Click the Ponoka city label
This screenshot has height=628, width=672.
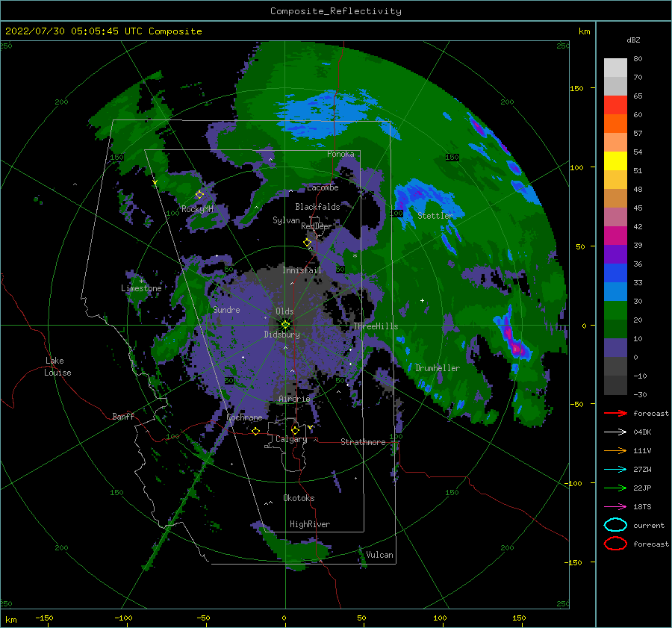pos(340,154)
